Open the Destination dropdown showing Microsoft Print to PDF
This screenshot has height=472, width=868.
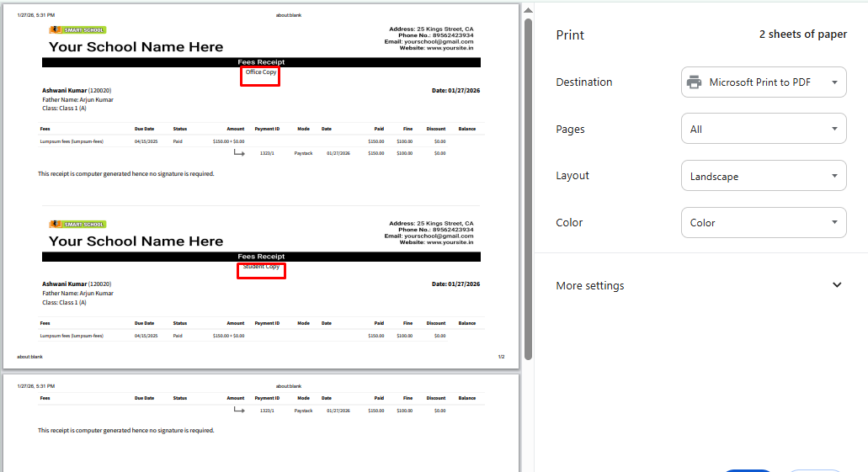[x=763, y=82]
